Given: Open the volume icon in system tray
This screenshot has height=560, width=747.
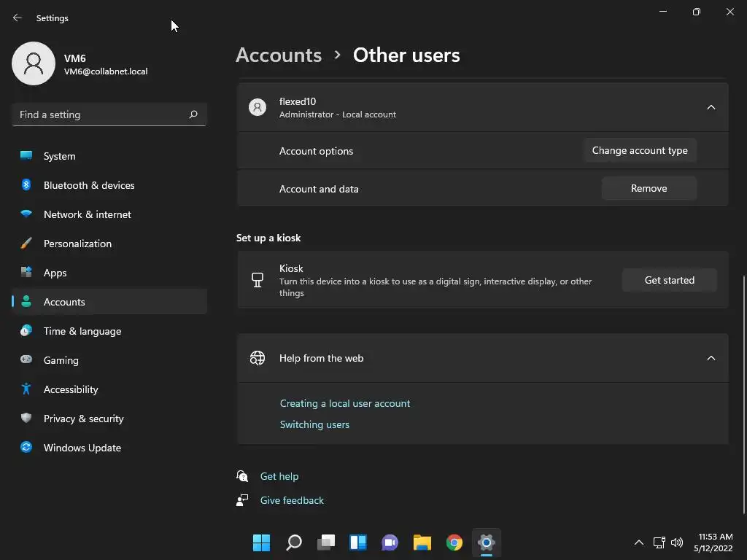Looking at the screenshot, I should 676,542.
